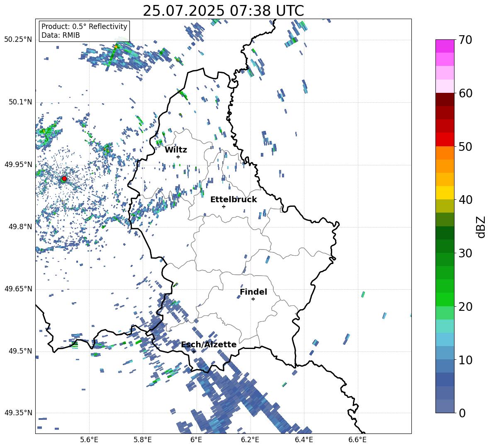Click the 'Data: RMIB' text
The image size is (491, 448).
(61, 35)
